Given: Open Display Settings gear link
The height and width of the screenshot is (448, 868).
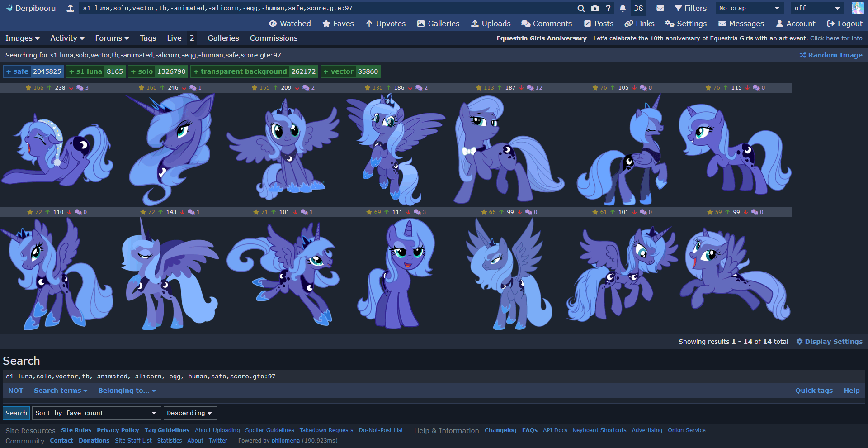Looking at the screenshot, I should click(829, 342).
